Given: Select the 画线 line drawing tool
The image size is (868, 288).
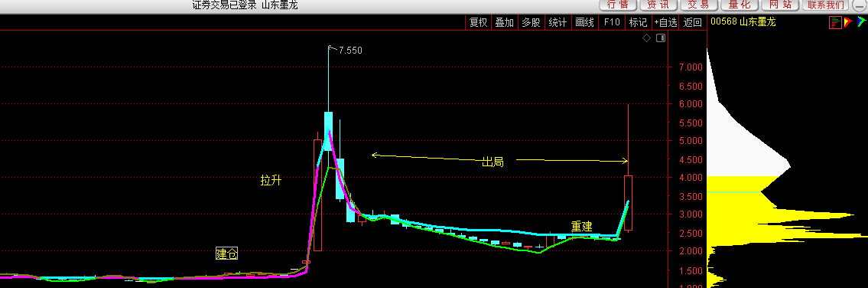Looking at the screenshot, I should click(x=584, y=22).
